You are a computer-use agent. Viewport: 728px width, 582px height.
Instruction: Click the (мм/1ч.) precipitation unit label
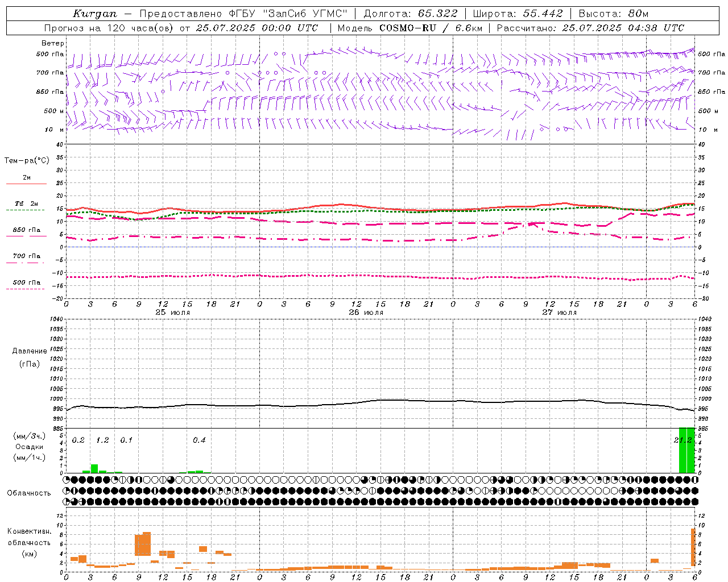(x=29, y=458)
